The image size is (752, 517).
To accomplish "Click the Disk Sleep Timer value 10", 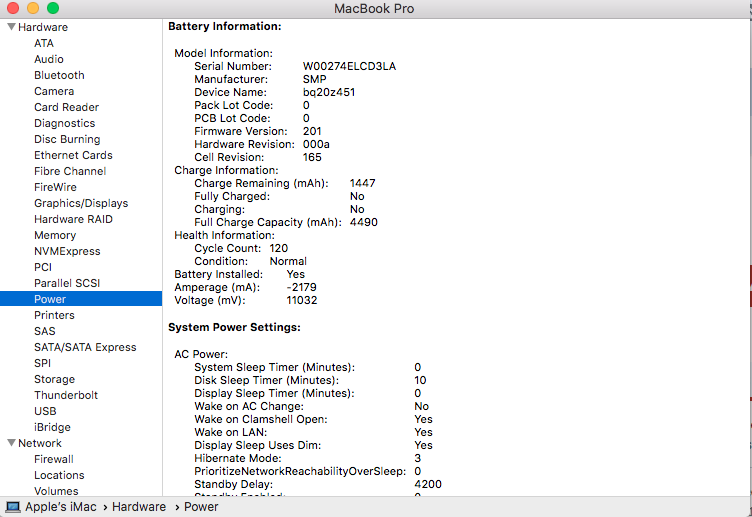I will click(420, 380).
